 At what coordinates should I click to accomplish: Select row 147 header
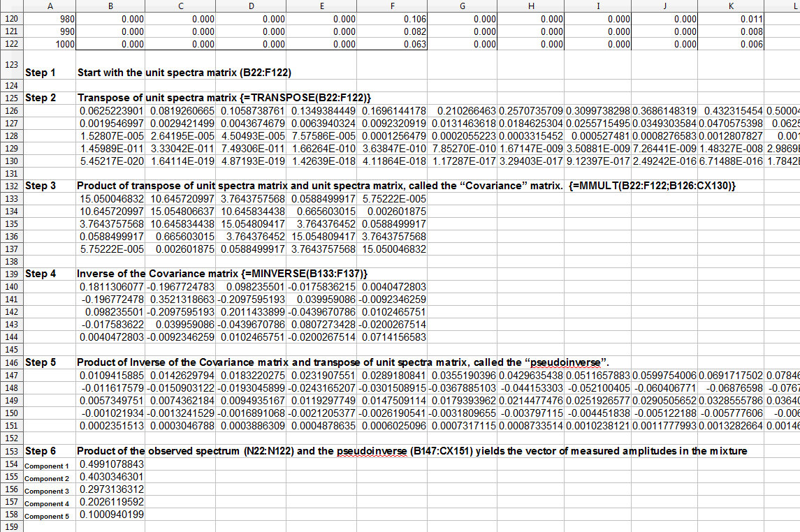(11, 376)
